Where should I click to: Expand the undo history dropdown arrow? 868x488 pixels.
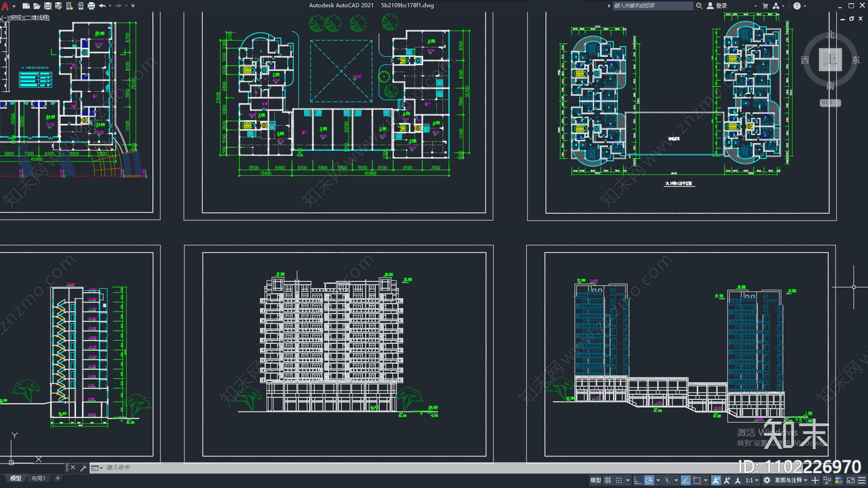point(110,5)
